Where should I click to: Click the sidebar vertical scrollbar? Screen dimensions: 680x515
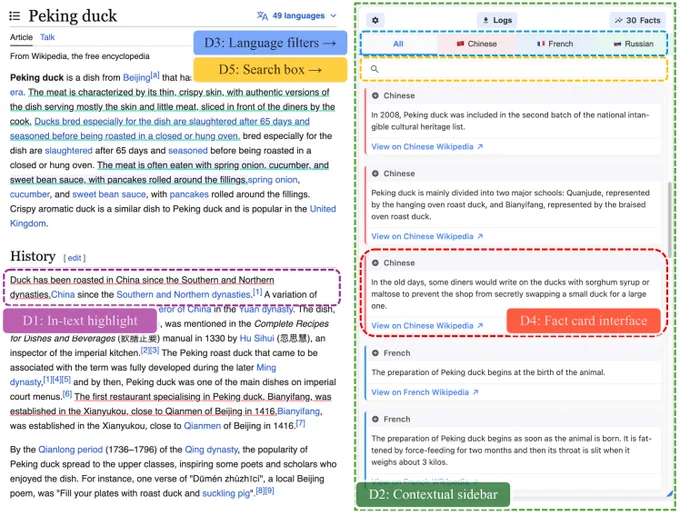click(x=670, y=219)
